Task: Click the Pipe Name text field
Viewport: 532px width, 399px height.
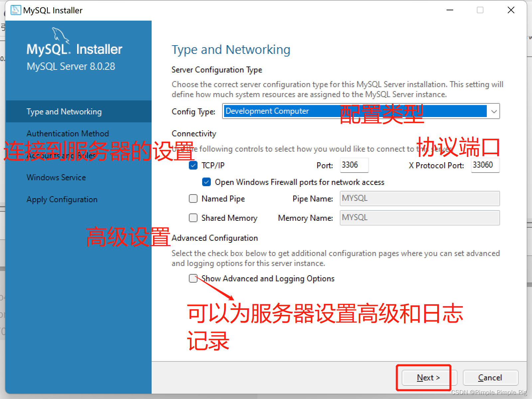Action: (420, 199)
